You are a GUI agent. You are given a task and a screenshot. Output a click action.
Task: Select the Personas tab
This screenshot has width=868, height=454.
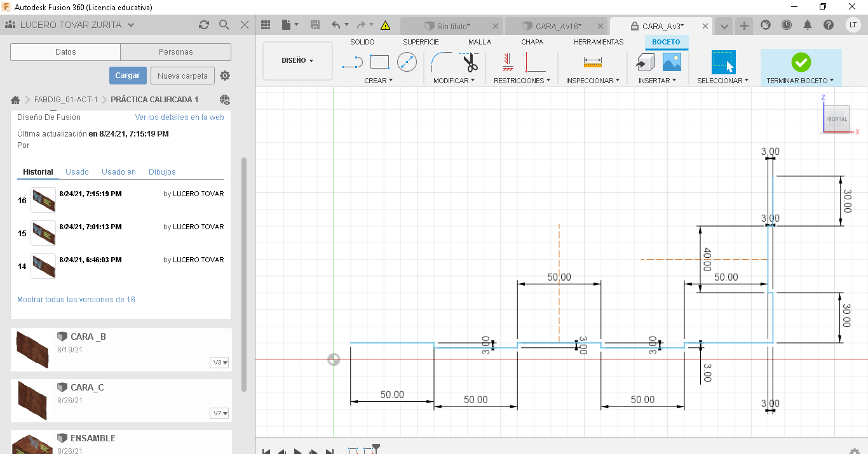tap(175, 52)
